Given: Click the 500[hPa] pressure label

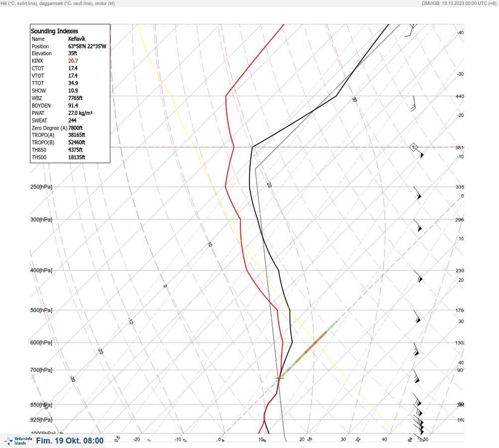Looking at the screenshot, I should (x=41, y=311).
